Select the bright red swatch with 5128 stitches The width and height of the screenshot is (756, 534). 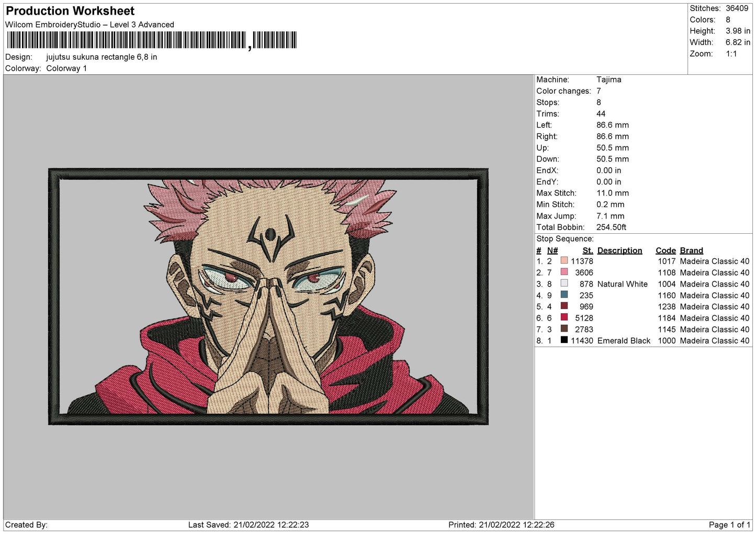[x=564, y=317]
